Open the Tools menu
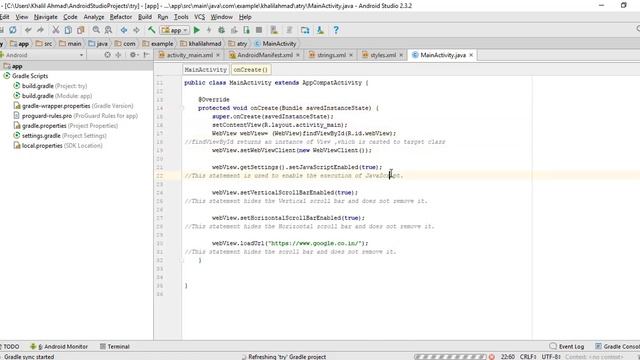The height and width of the screenshot is (360, 640). click(x=181, y=17)
